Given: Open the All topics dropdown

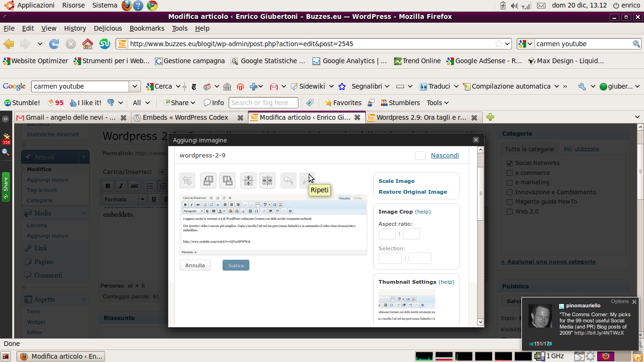Looking at the screenshot, I should pos(141,103).
